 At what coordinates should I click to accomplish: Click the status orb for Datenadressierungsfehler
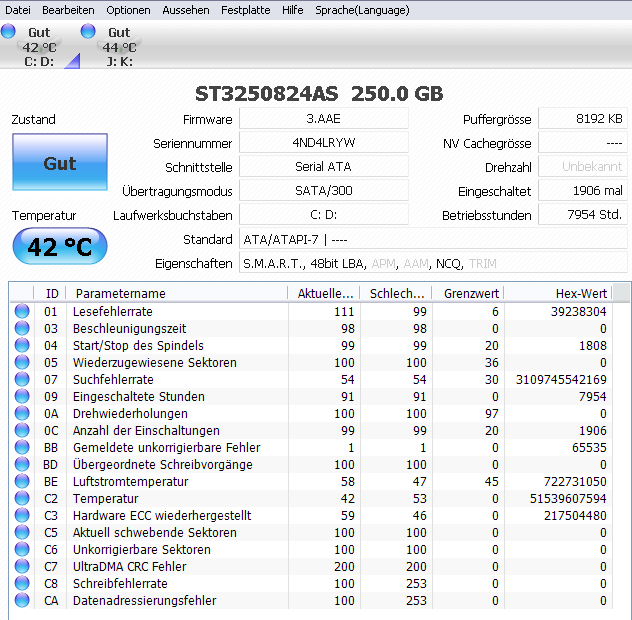(22, 600)
